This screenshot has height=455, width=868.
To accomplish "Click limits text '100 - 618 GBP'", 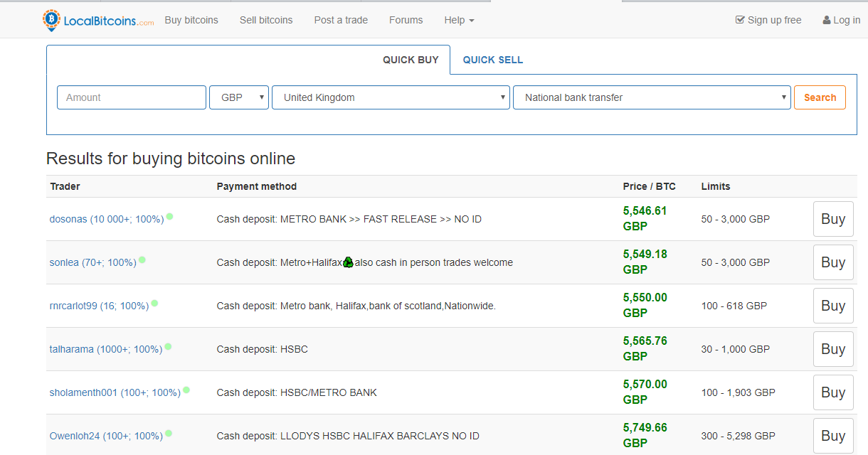I will (734, 306).
